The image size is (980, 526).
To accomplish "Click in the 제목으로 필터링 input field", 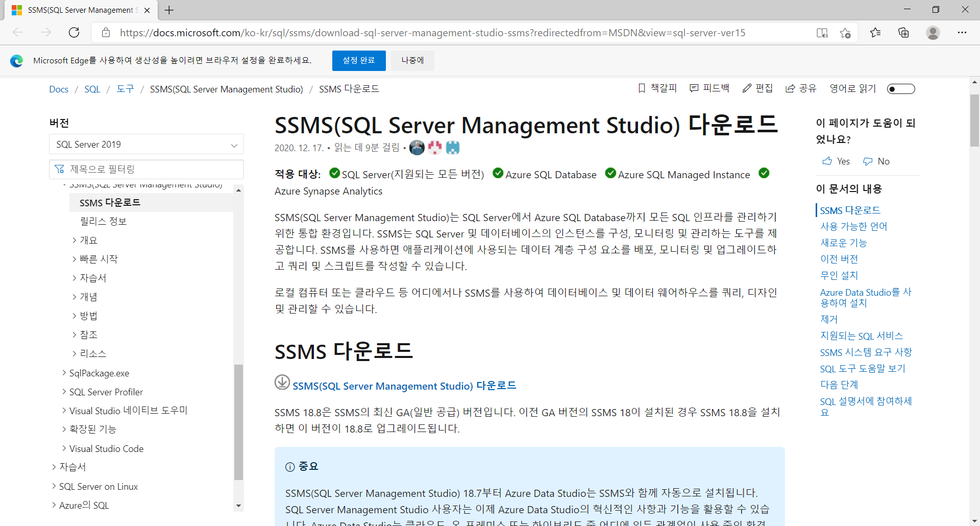I will 146,169.
